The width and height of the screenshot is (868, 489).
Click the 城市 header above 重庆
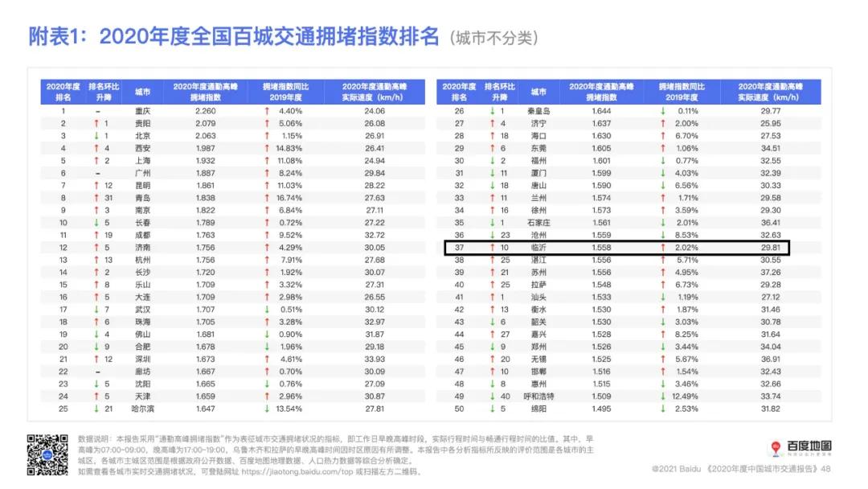(x=143, y=92)
